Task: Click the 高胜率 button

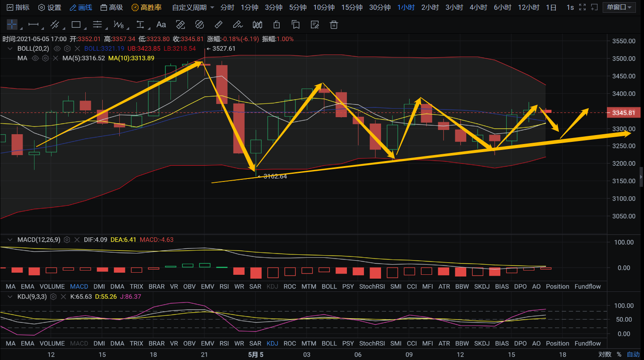Action: click(147, 7)
